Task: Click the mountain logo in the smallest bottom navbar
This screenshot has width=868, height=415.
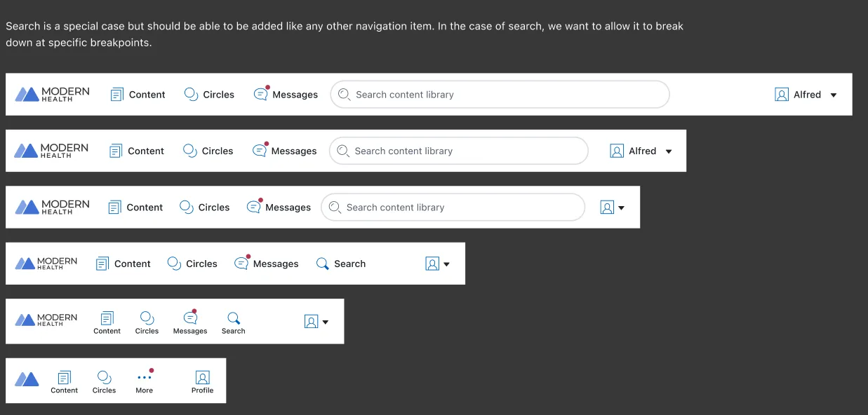Action: pyautogui.click(x=27, y=379)
